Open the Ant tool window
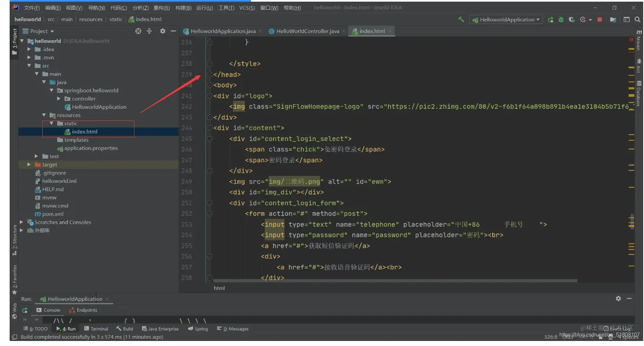This screenshot has height=346, width=644. [x=639, y=65]
